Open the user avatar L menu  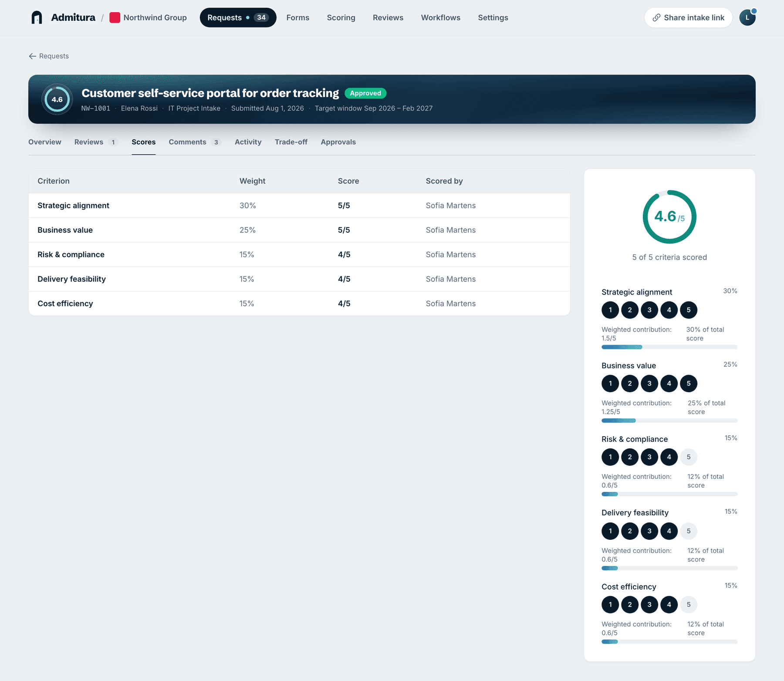click(x=747, y=17)
